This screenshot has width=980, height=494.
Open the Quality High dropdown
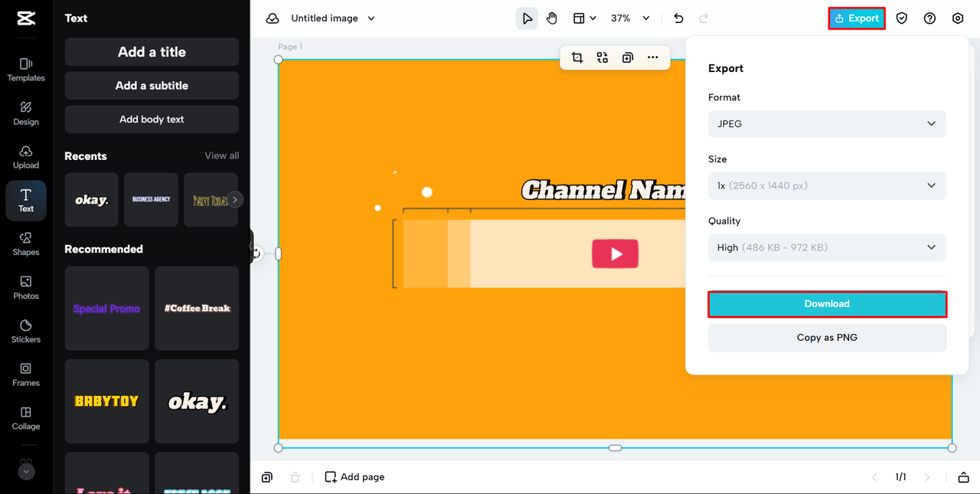pos(827,247)
